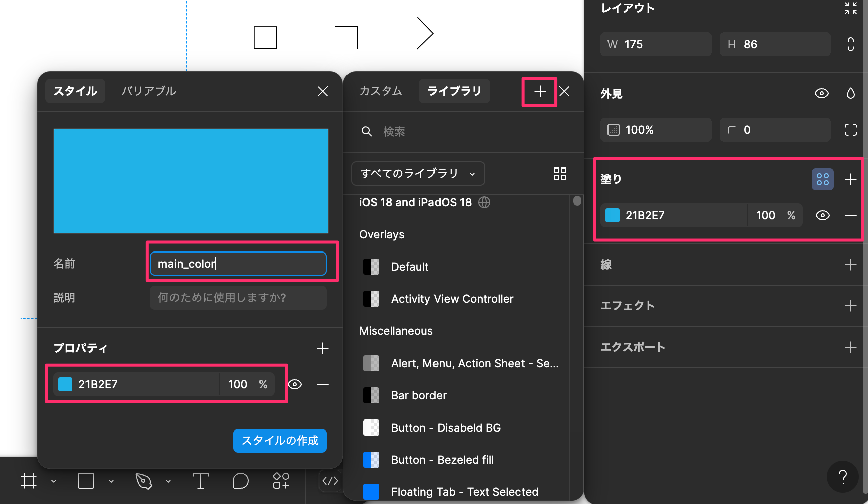
Task: Open the Actions/Resources tool
Action: click(x=280, y=481)
